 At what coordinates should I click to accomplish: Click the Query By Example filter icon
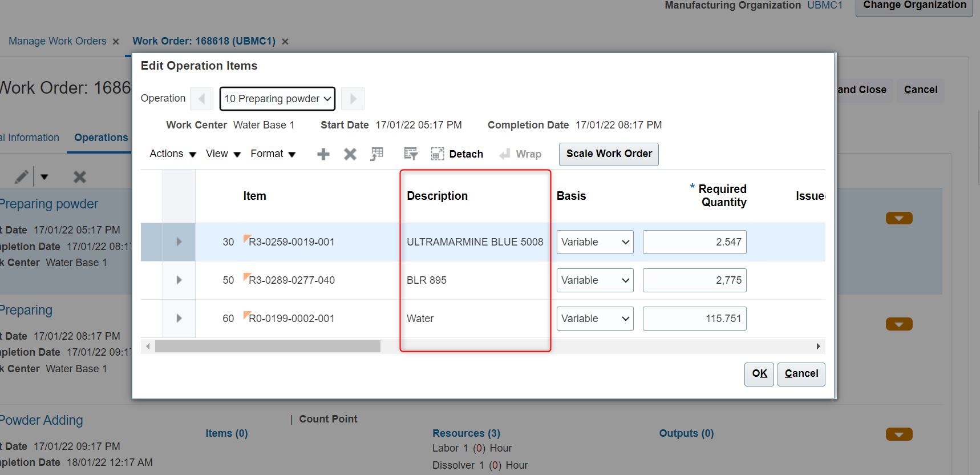(x=411, y=154)
